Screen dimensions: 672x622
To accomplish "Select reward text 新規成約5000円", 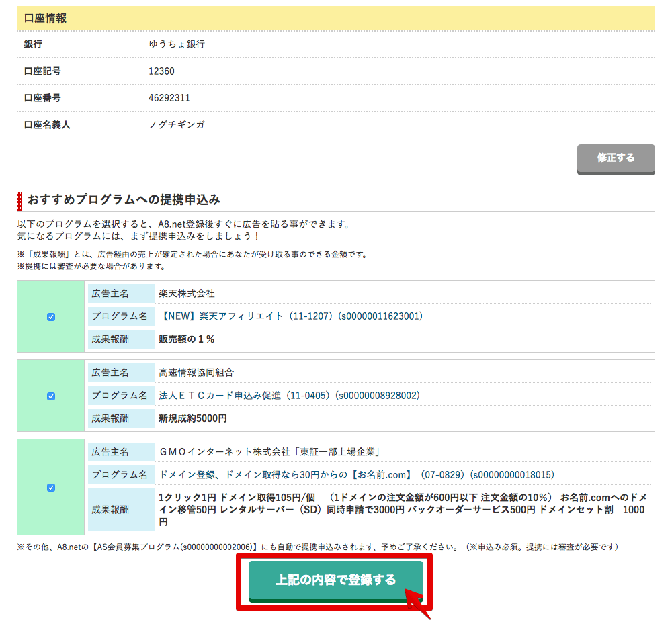I will (x=193, y=418).
